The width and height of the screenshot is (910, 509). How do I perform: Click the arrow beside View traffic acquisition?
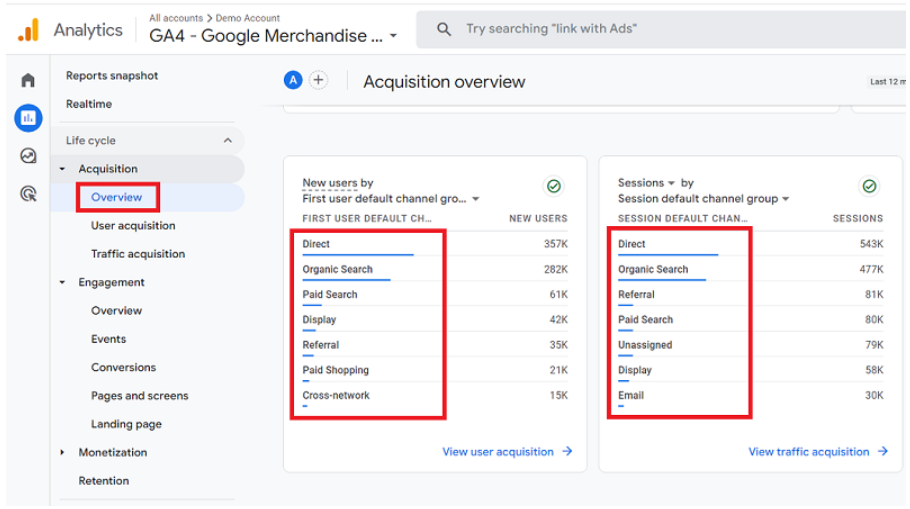tap(883, 451)
